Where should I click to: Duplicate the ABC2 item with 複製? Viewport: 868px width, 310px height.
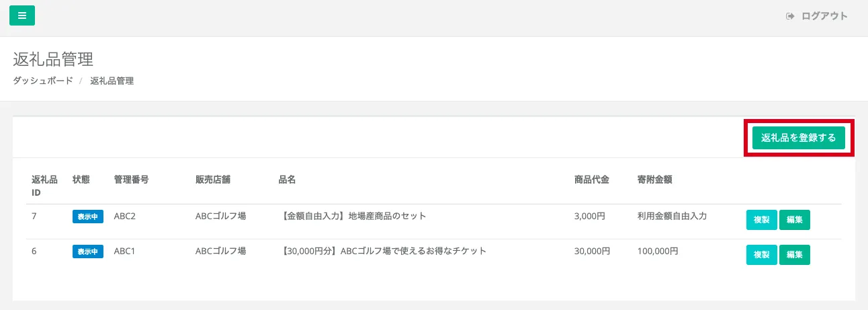761,220
